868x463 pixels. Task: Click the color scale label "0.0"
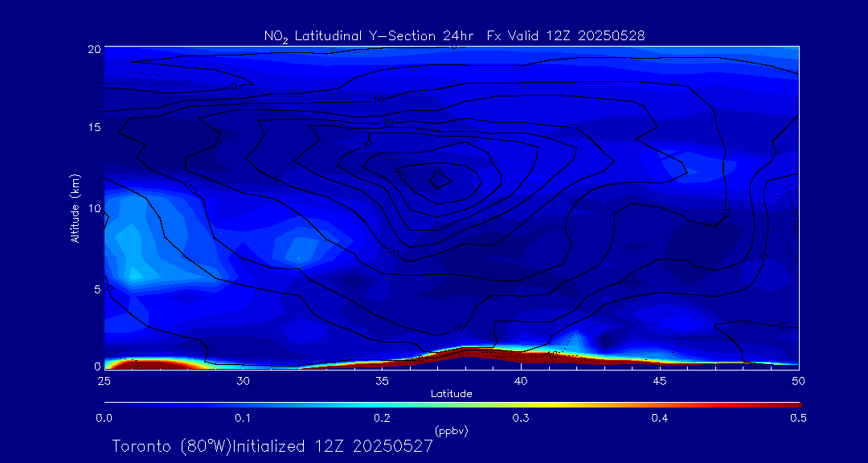[x=104, y=418]
